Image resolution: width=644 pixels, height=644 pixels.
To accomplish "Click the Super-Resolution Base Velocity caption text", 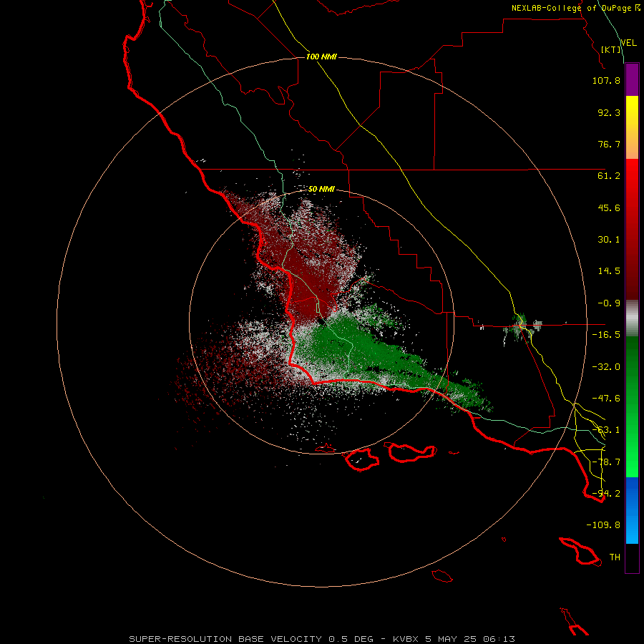I will click(321, 639).
